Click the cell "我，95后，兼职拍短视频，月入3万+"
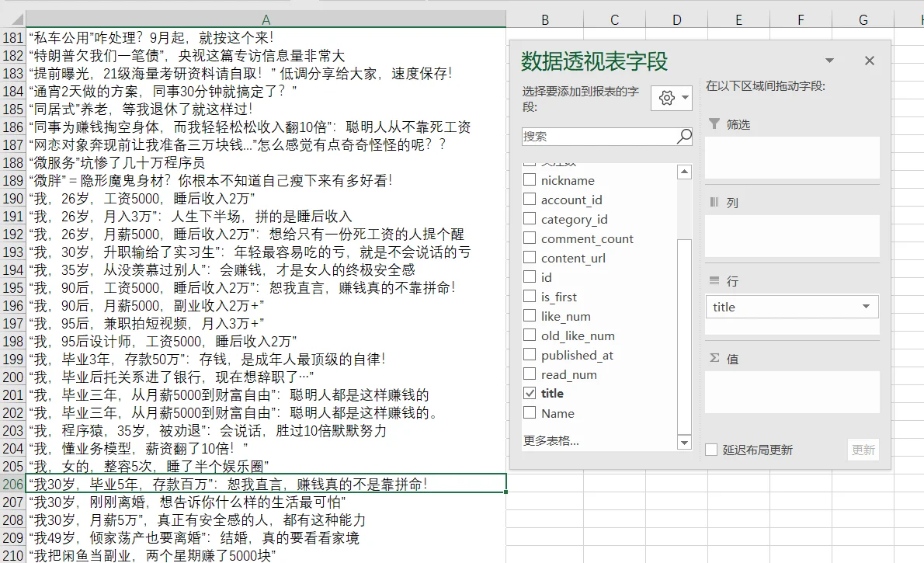Screen dimensions: 924x563 (266, 324)
